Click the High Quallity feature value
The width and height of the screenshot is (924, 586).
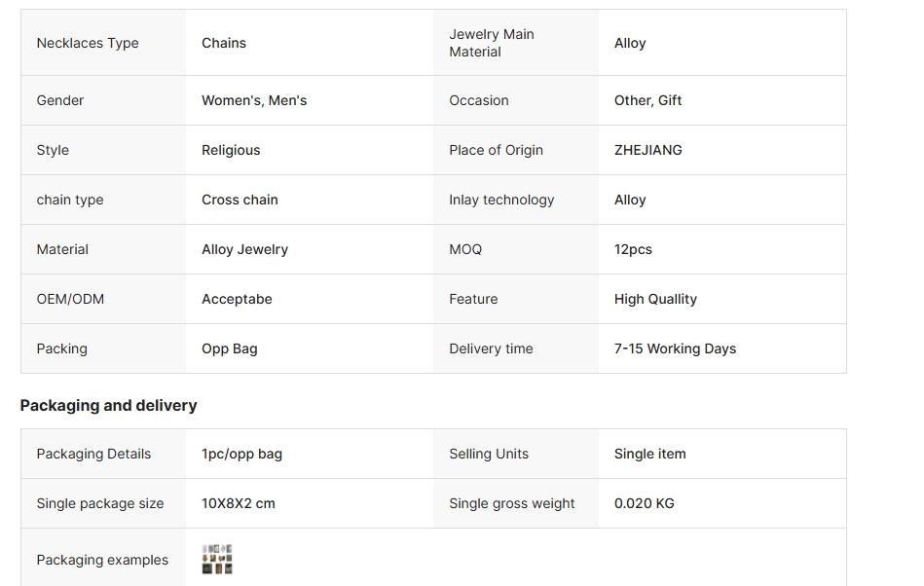click(655, 299)
